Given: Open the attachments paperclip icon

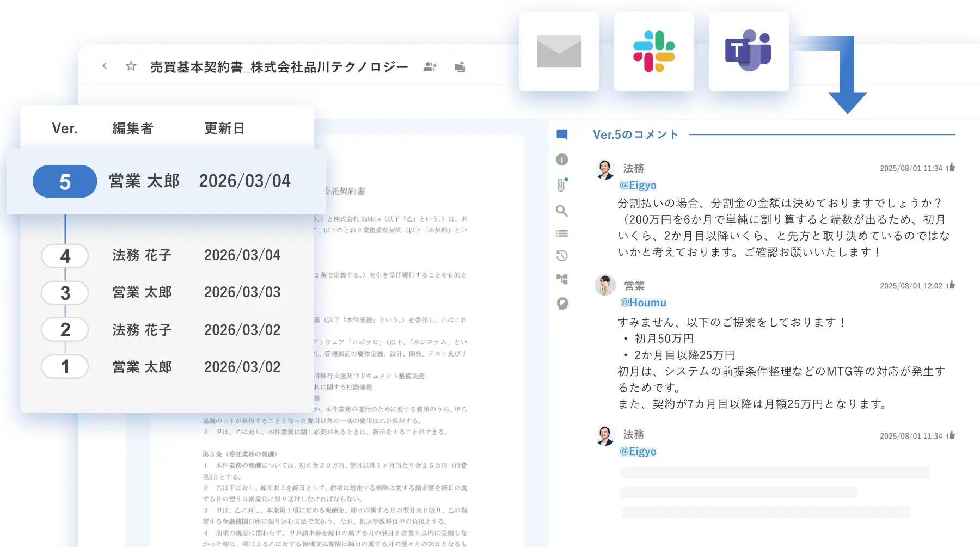Looking at the screenshot, I should coord(561,185).
